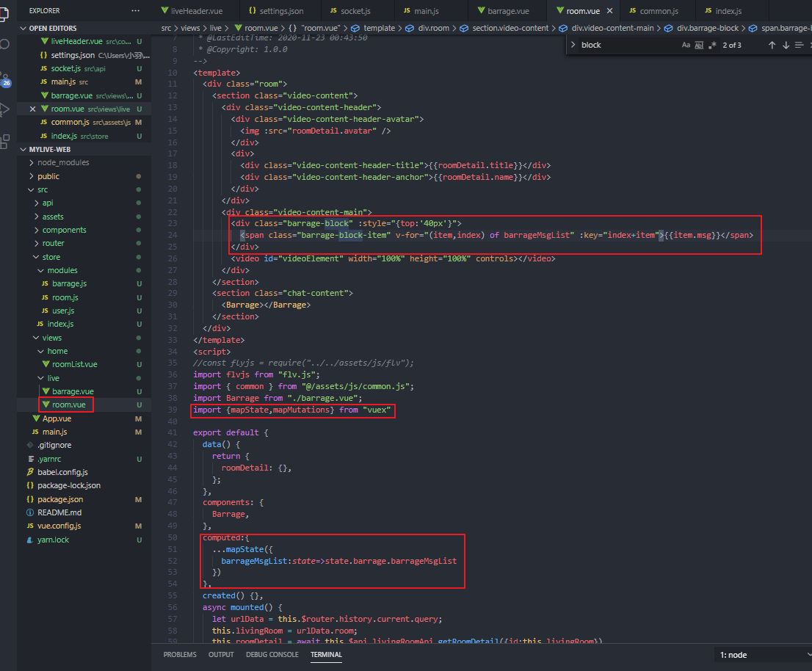This screenshot has width=812, height=671.
Task: Switch to TERMINAL panel tab
Action: click(x=326, y=654)
